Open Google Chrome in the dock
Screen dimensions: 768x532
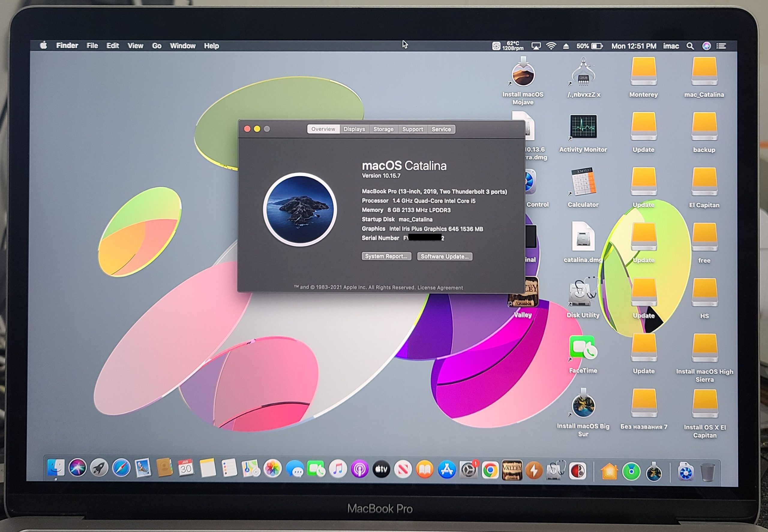tap(490, 470)
